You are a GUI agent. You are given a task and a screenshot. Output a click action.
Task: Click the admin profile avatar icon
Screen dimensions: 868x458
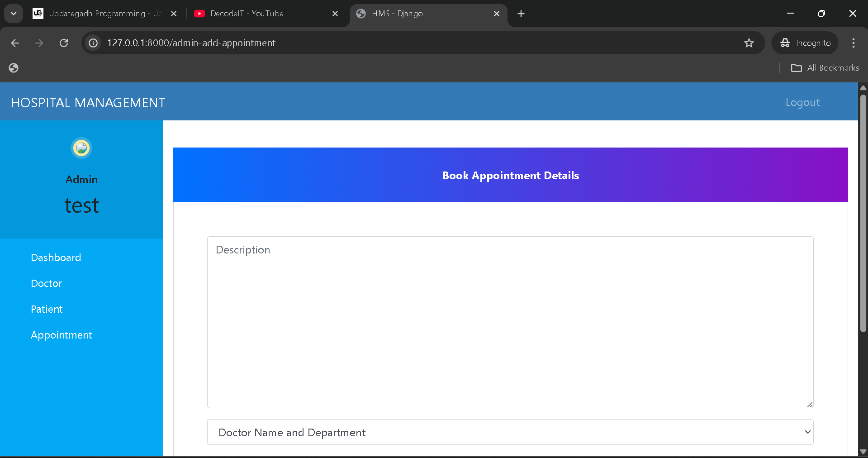(x=81, y=148)
